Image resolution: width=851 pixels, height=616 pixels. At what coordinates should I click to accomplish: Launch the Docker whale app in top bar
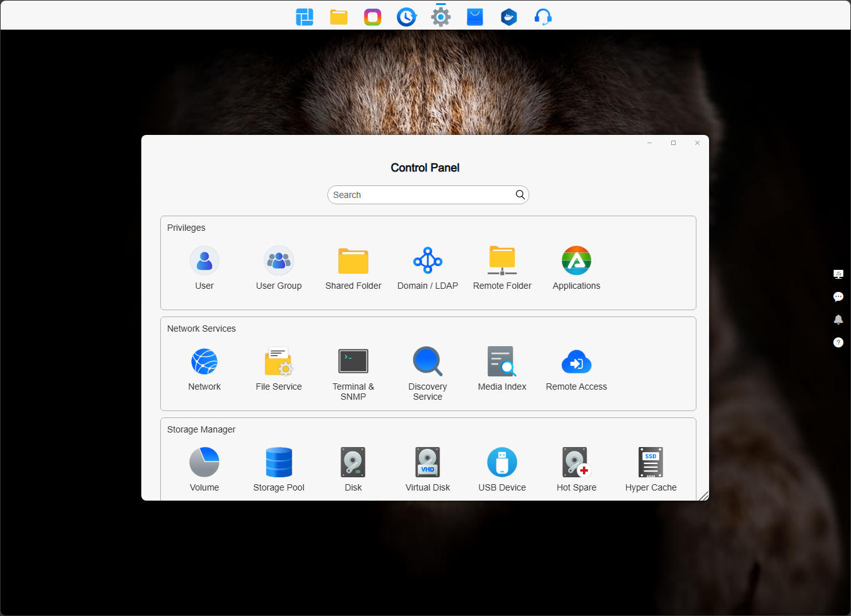[509, 17]
